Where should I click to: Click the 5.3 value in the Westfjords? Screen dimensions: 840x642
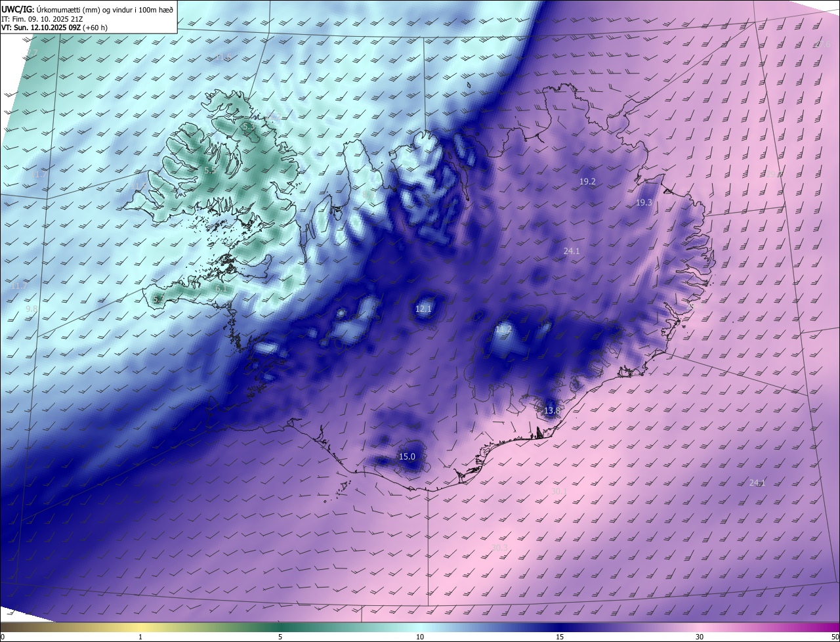(248, 125)
